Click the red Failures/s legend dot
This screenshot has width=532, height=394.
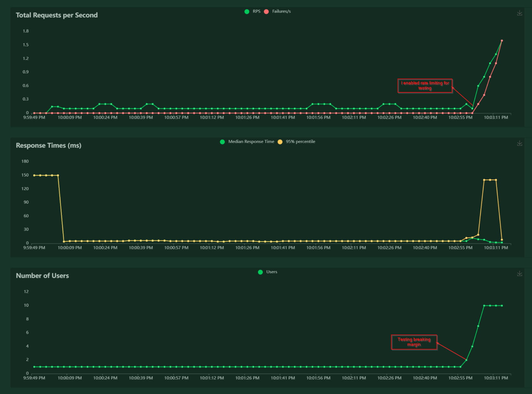pyautogui.click(x=266, y=11)
